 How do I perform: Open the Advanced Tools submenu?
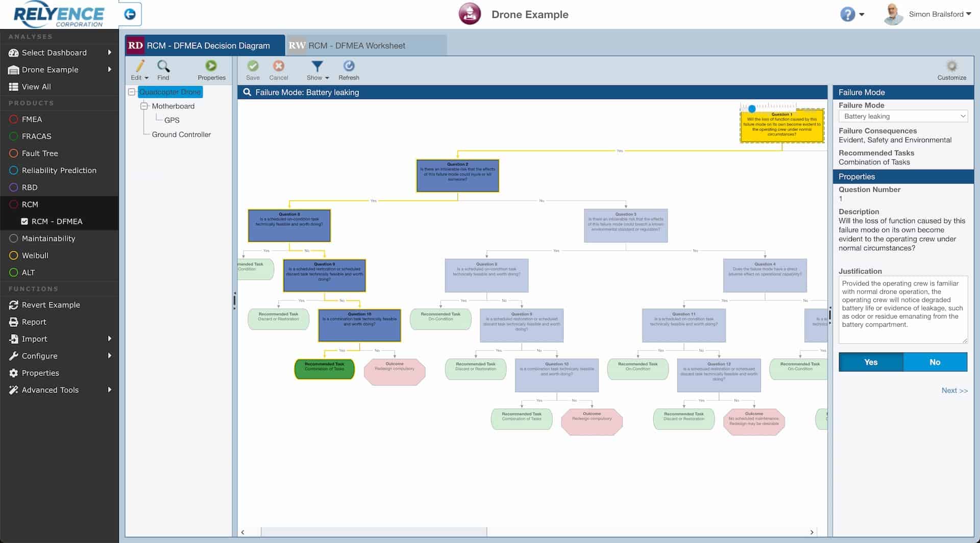pyautogui.click(x=50, y=390)
